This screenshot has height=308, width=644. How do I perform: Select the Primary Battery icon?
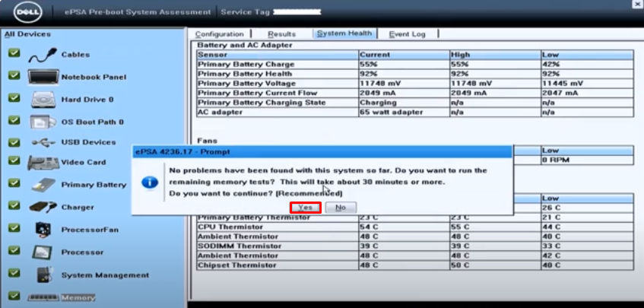click(43, 185)
